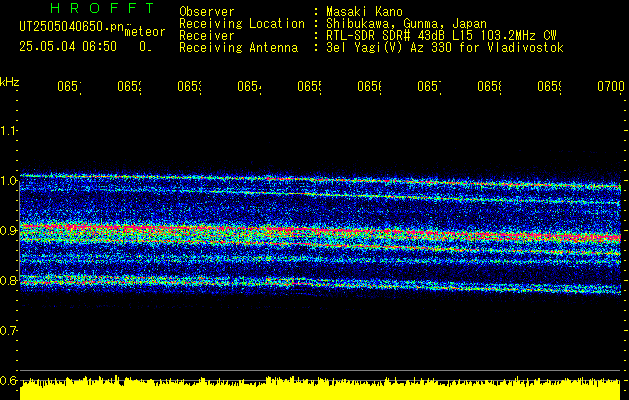
Task: Click the 0.6 frequency axis label
Action: point(8,380)
